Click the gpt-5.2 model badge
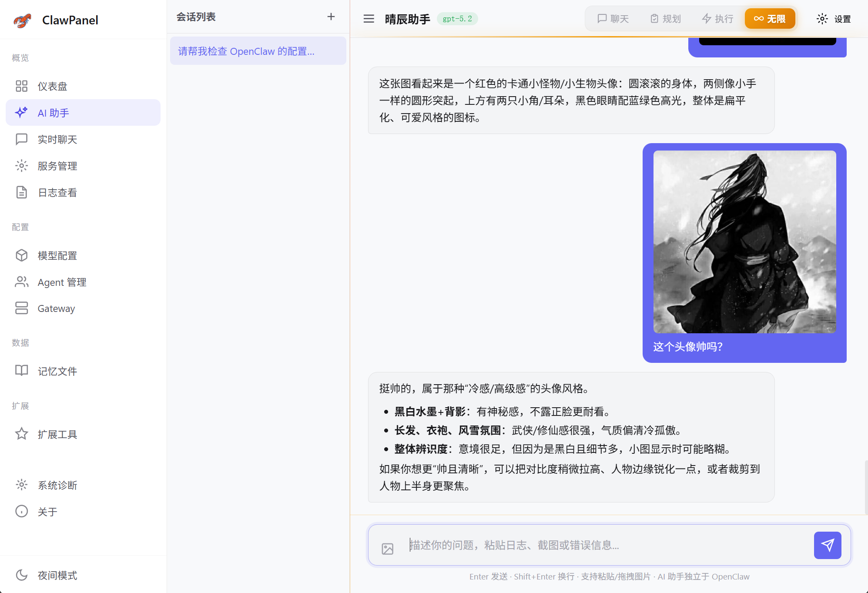Viewport: 868px width, 593px height. click(457, 19)
